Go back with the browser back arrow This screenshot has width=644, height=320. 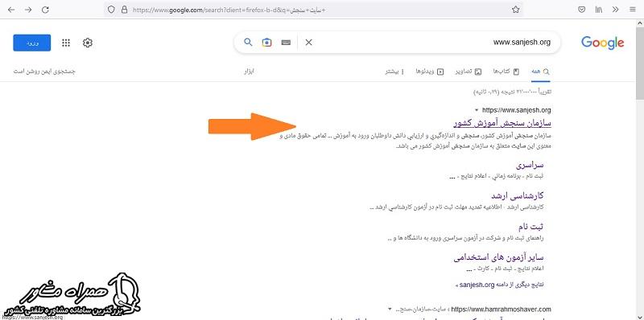click(x=11, y=10)
